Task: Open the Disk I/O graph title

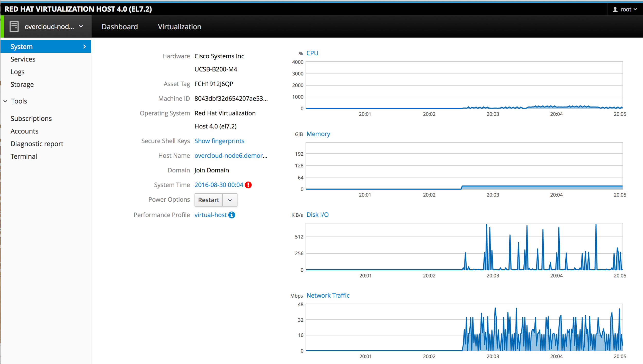Action: (317, 215)
